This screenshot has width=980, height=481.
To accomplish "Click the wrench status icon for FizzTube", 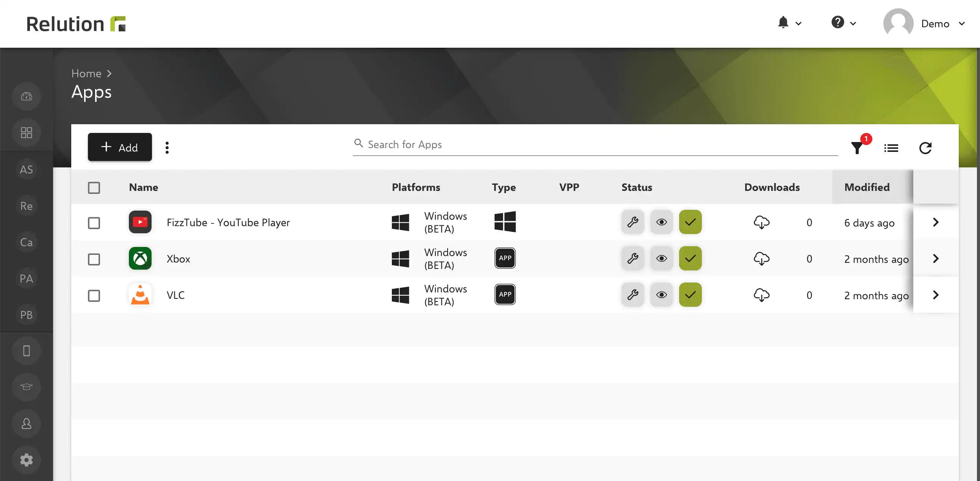I will pos(632,222).
